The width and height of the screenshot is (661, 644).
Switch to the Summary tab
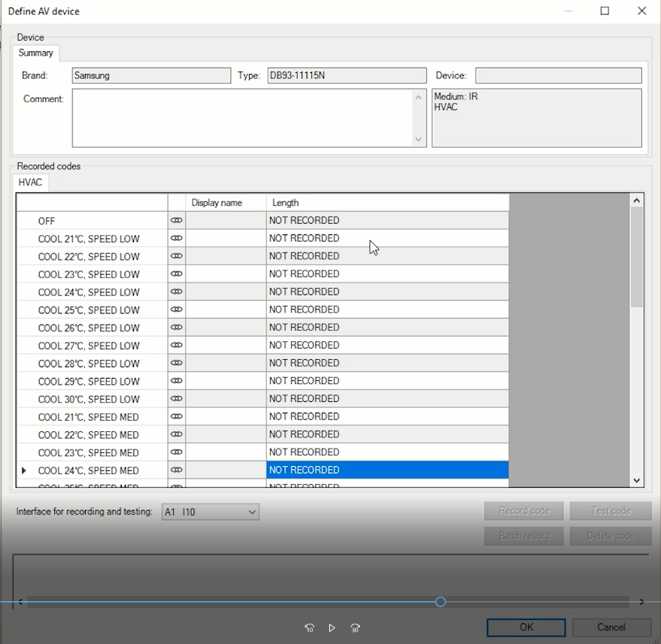pos(36,53)
